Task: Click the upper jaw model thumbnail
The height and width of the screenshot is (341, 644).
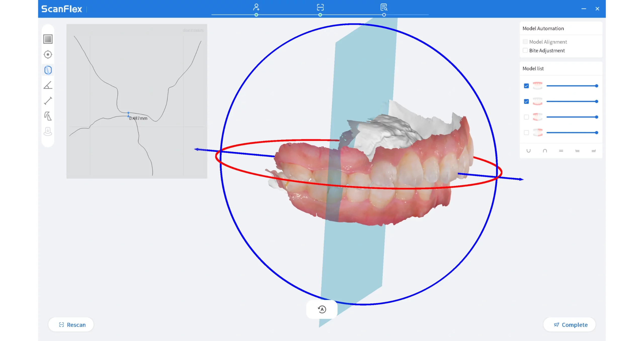Action: (x=538, y=86)
